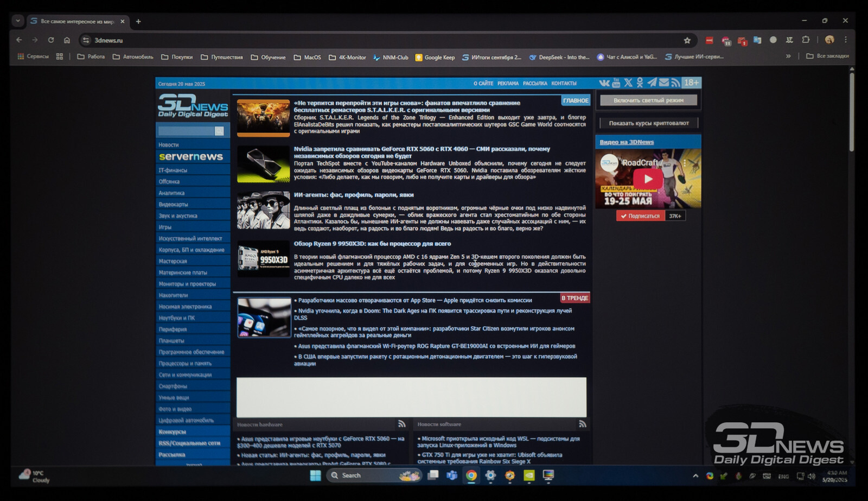Expand the hidden bookmarks chevron
Viewport: 868px width, 501px height.
tap(788, 56)
